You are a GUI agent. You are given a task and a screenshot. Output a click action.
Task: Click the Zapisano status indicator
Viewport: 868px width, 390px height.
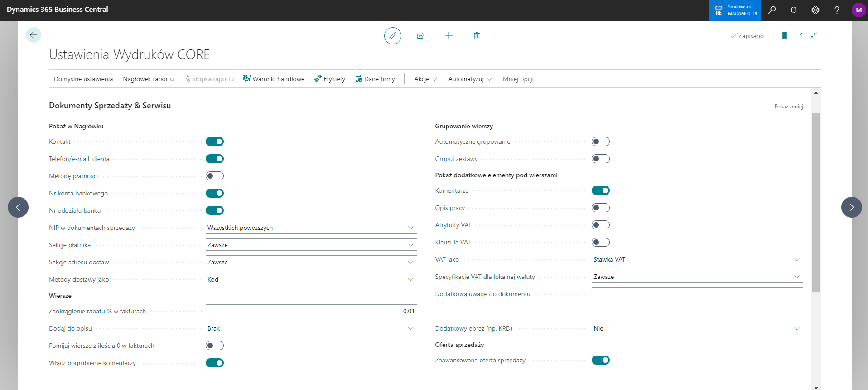(x=747, y=36)
